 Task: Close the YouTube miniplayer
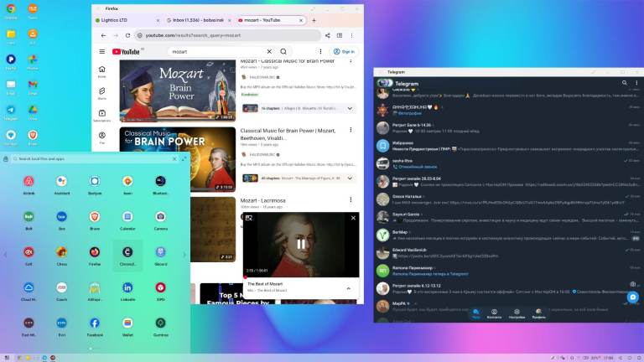[353, 218]
